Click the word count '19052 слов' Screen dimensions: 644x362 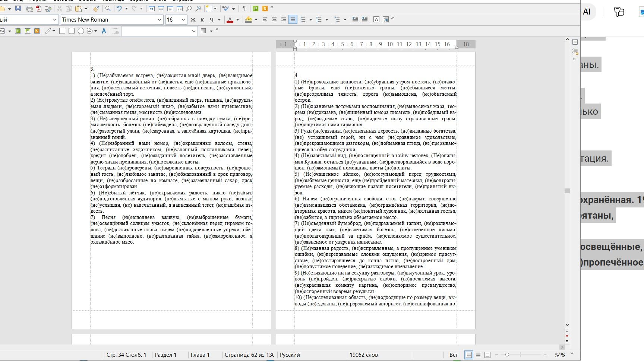[x=364, y=355]
